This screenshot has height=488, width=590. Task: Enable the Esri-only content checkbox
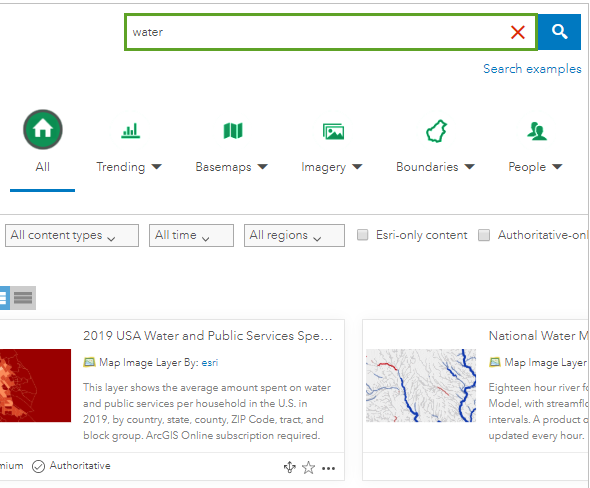point(362,235)
